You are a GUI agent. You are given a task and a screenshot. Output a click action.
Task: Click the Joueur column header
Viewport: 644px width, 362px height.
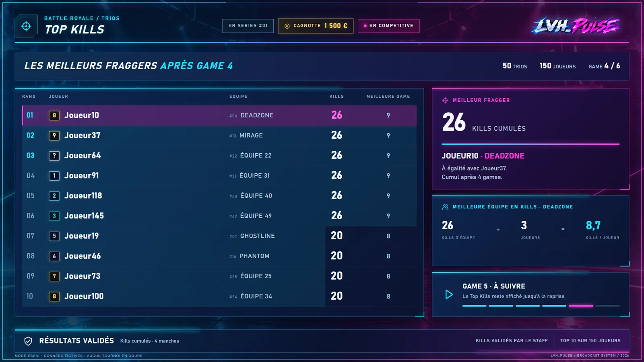[58, 97]
